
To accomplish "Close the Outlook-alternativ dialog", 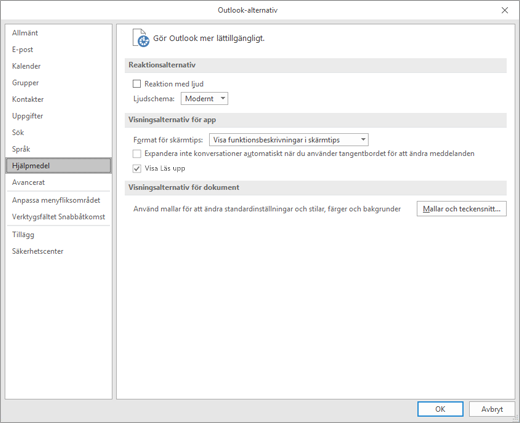I will click(505, 10).
